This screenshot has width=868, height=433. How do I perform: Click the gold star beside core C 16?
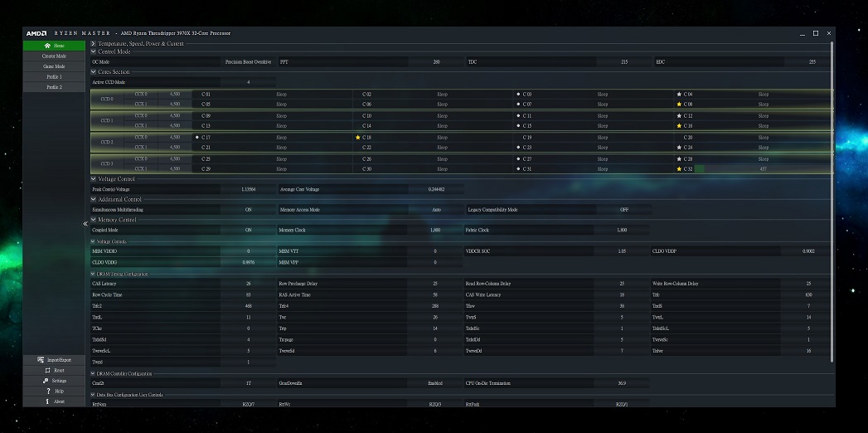click(x=679, y=126)
